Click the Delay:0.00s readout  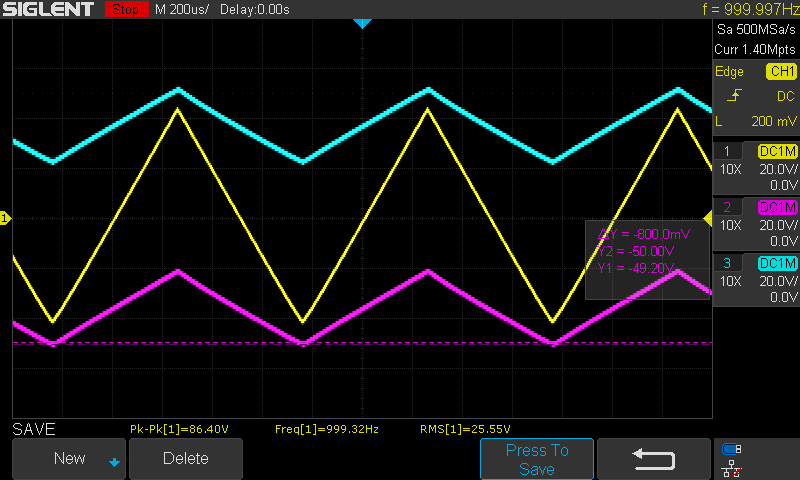[255, 9]
